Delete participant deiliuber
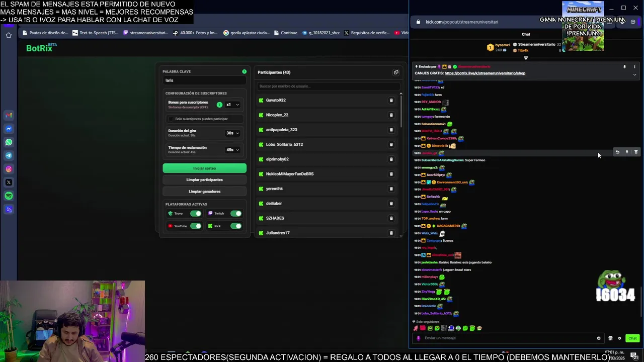 point(391,204)
